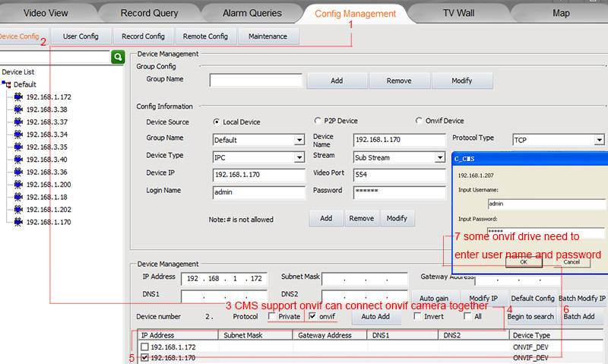
Task: Uncheck the onvif protocol checkbox
Action: point(312,316)
